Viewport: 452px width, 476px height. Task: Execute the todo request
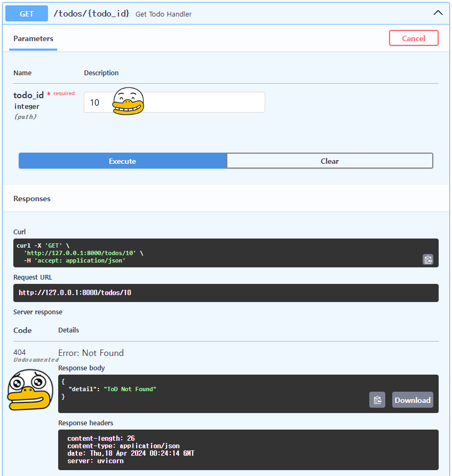[x=122, y=161]
